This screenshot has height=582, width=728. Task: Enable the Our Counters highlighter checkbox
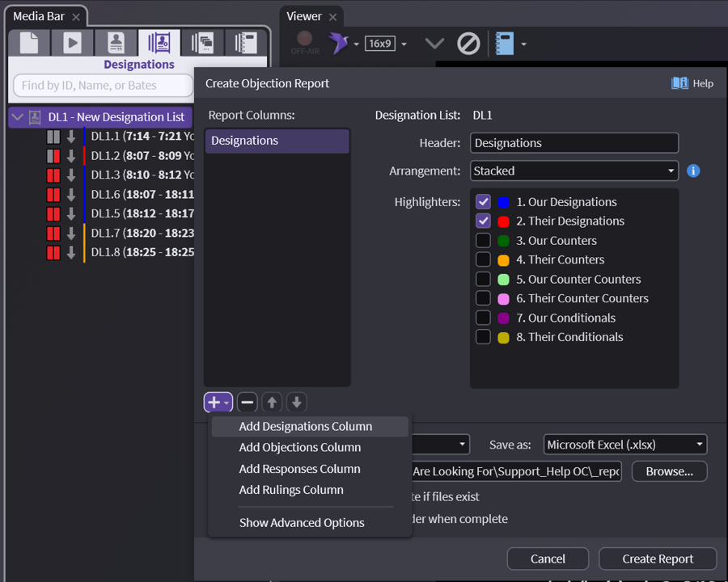pos(484,241)
